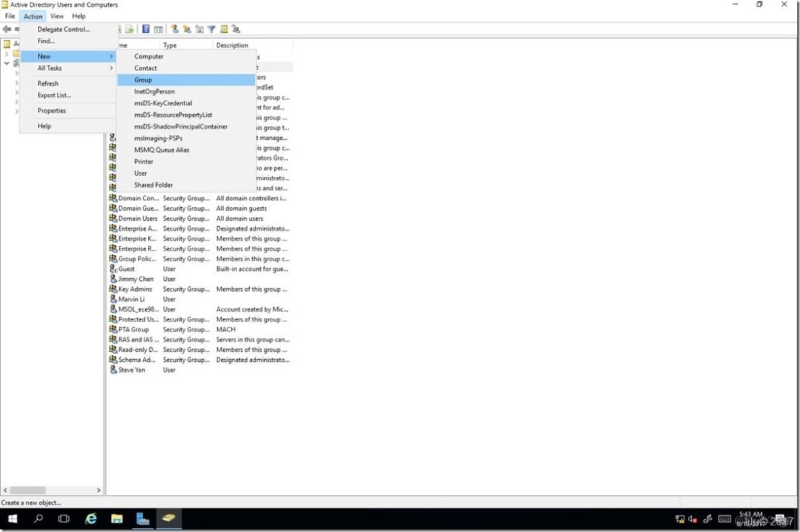This screenshot has height=532, width=800.
Task: Open the Start menu
Action: coord(13,518)
